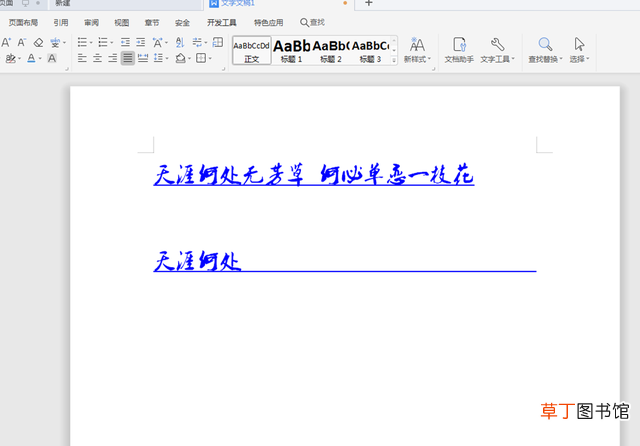
Task: Apply the 正文 style
Action: tap(252, 50)
